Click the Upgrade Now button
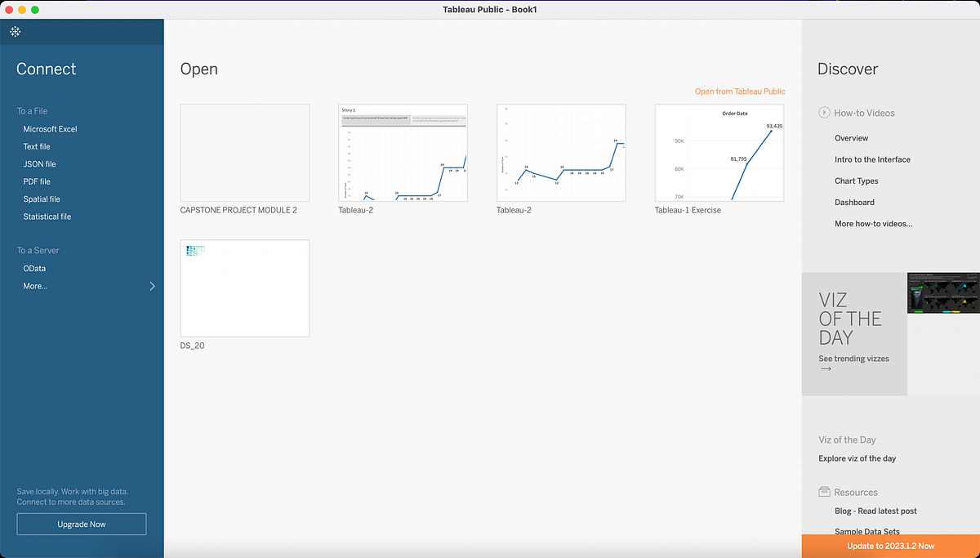Viewport: 980px width, 558px height. [81, 524]
